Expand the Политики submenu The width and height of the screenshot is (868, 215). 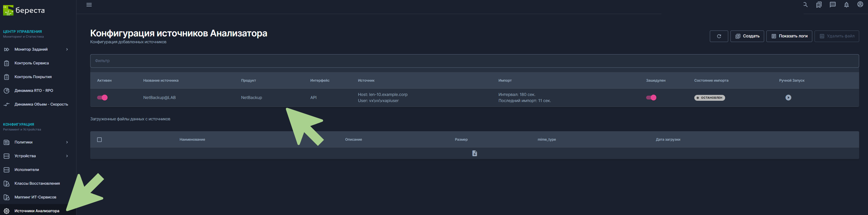coord(67,142)
